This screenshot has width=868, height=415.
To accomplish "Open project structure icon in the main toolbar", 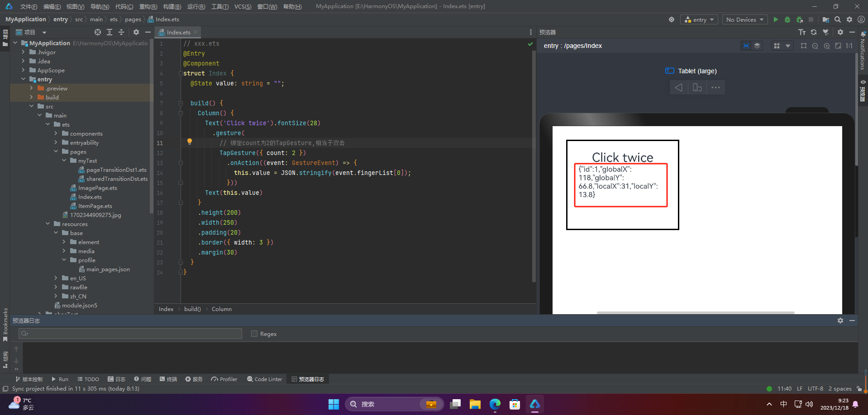I will click(x=826, y=19).
